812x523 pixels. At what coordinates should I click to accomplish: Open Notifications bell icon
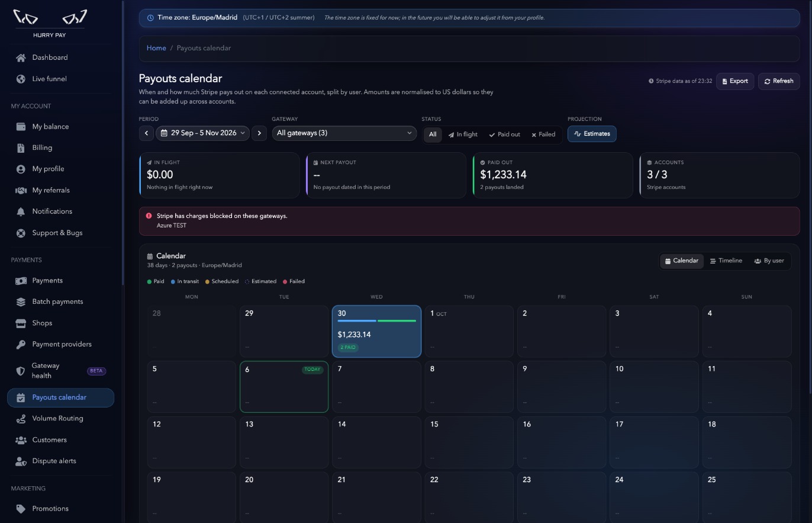coord(21,212)
